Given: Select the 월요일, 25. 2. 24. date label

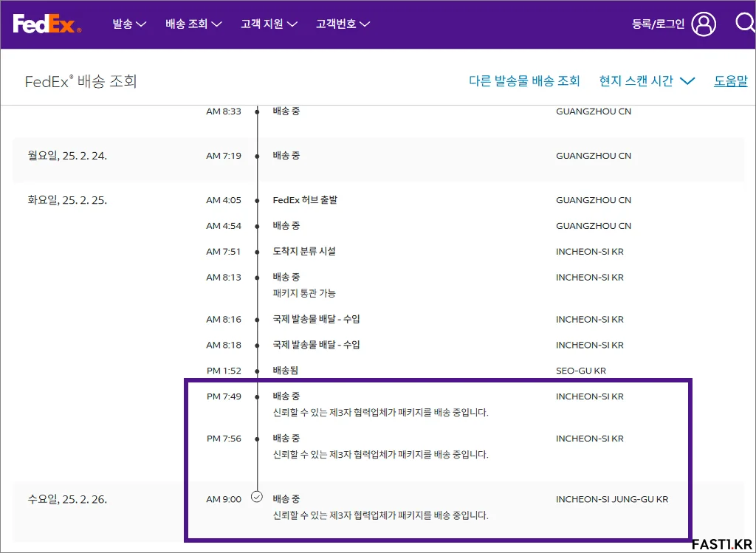Looking at the screenshot, I should pyautogui.click(x=67, y=156).
